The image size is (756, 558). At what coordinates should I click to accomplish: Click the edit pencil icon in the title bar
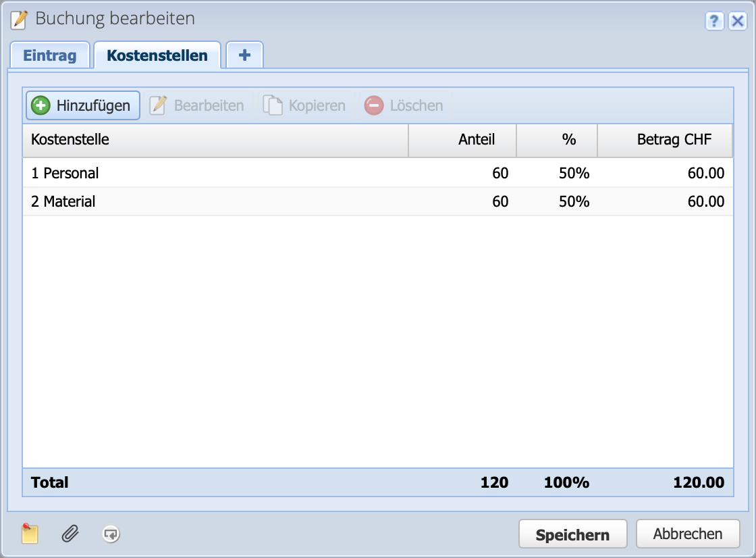tap(18, 19)
